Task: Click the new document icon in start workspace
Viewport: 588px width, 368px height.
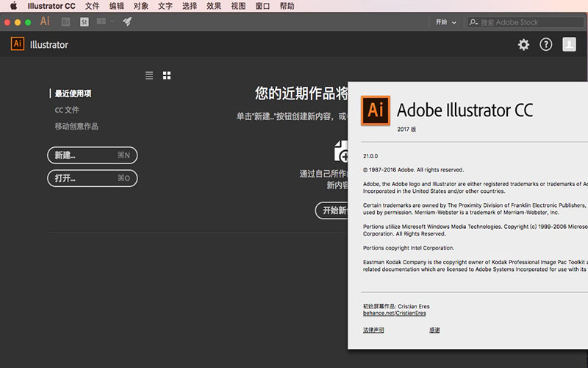Action: 341,152
